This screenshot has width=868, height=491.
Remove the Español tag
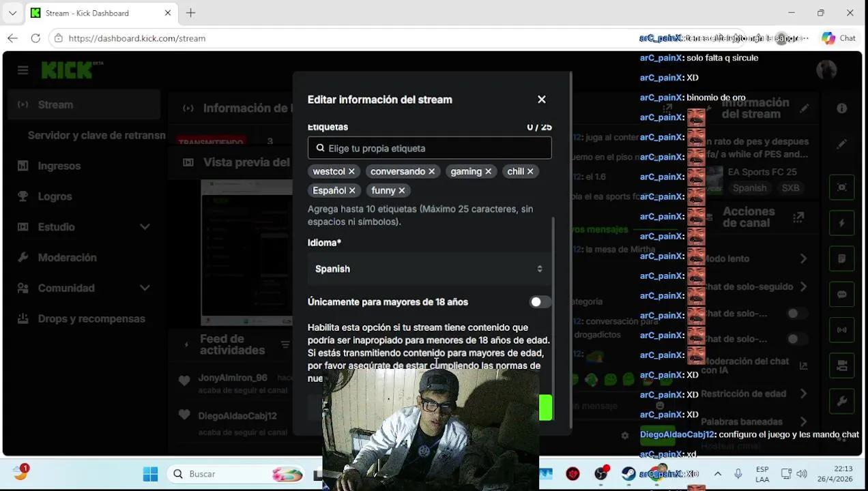click(352, 191)
